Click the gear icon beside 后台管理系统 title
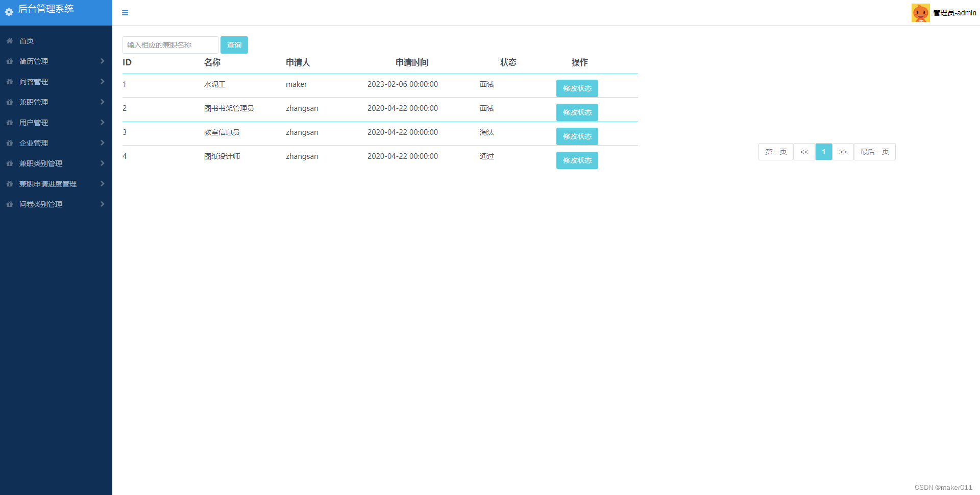This screenshot has height=495, width=980. tap(8, 12)
